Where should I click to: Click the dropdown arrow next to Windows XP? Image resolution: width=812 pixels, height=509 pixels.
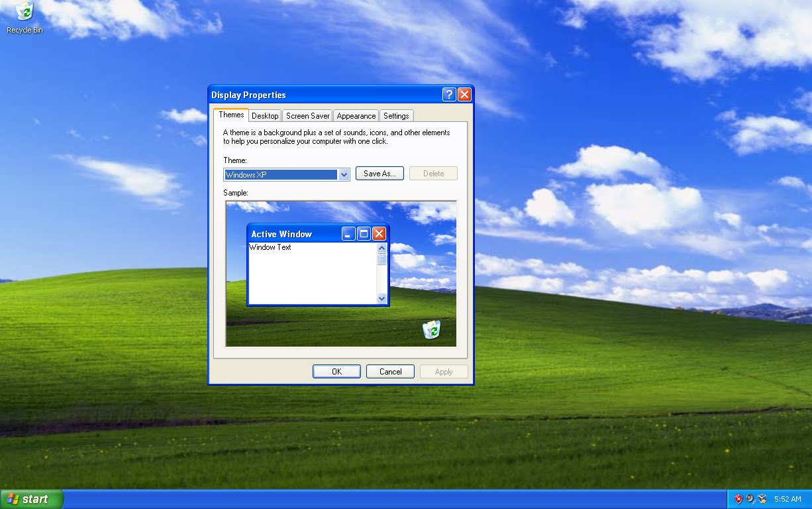coord(344,174)
